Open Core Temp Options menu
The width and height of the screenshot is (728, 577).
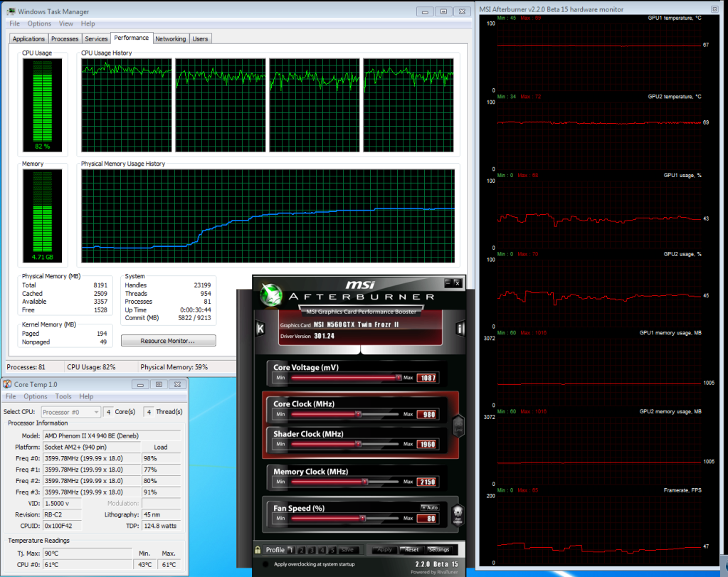[x=36, y=396]
